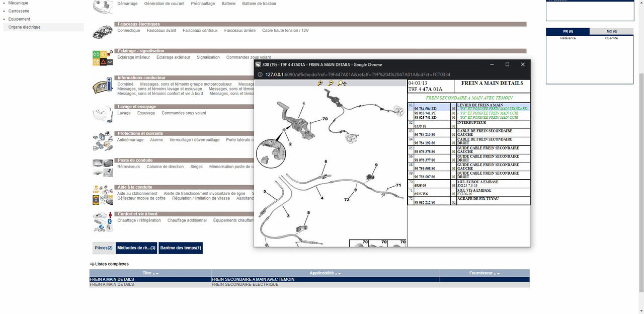Expand the Mécanique tree item
This screenshot has width=644, height=314.
coord(4,3)
